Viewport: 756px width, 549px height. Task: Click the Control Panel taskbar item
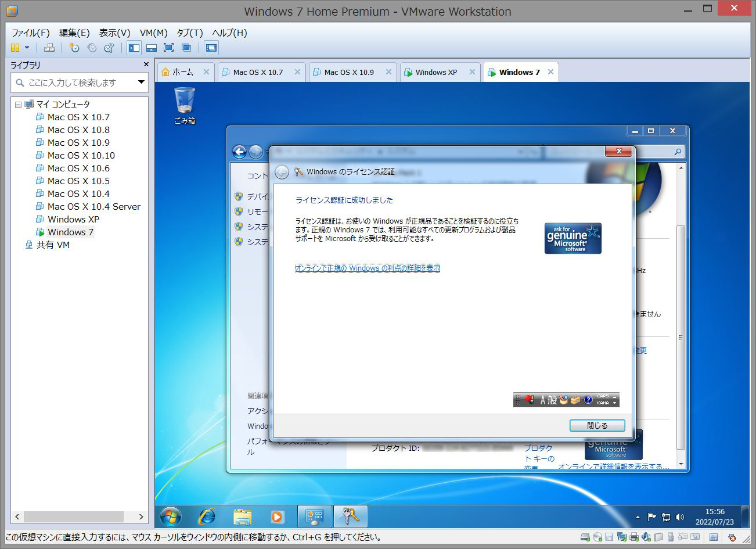click(315, 516)
